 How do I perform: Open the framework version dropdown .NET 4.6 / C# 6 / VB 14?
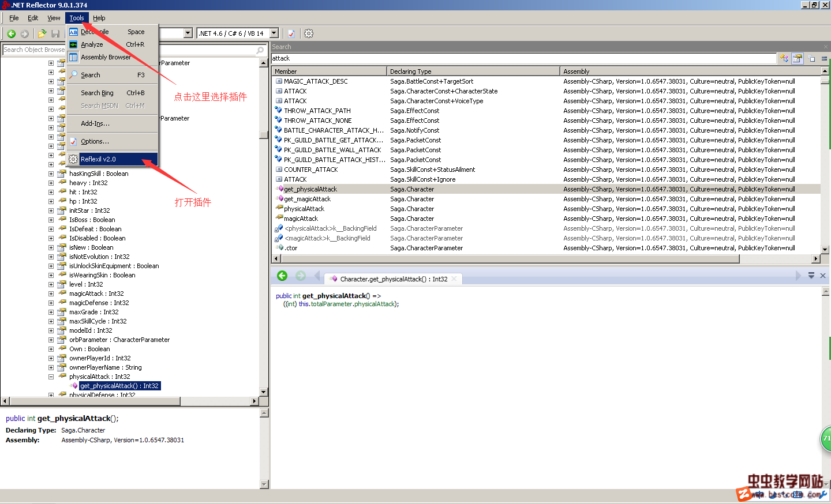coord(274,33)
